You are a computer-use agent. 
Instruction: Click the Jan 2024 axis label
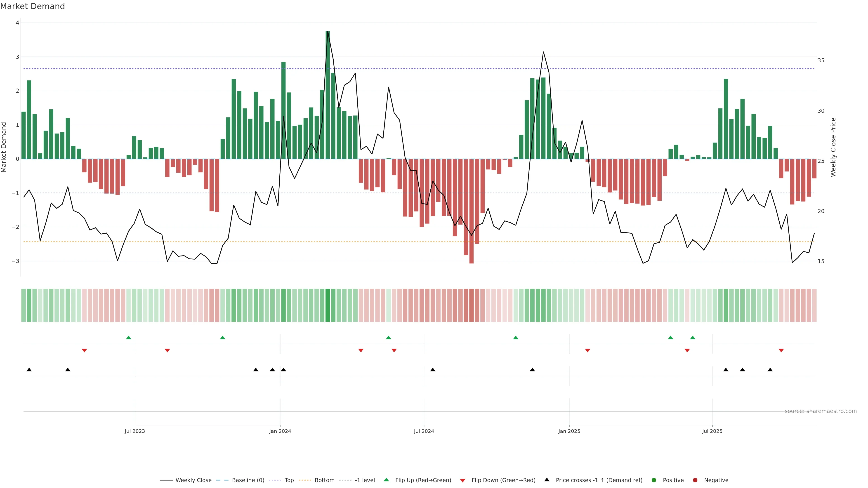point(280,431)
